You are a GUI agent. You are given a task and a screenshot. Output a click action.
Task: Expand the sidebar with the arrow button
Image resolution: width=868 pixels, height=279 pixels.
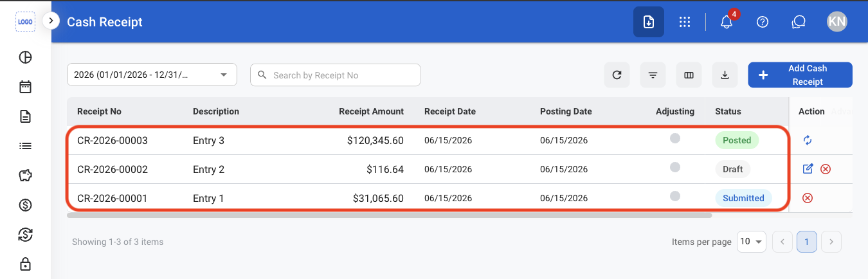coord(51,21)
